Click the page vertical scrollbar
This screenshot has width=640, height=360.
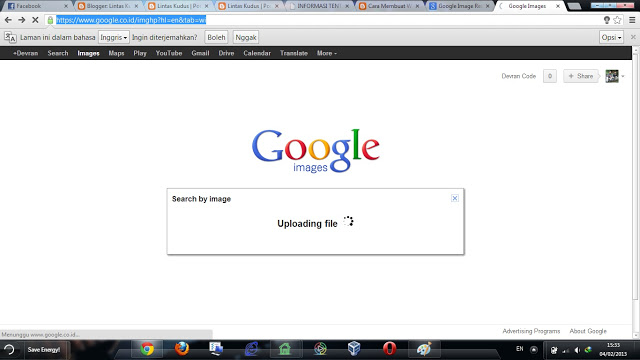tap(635, 178)
